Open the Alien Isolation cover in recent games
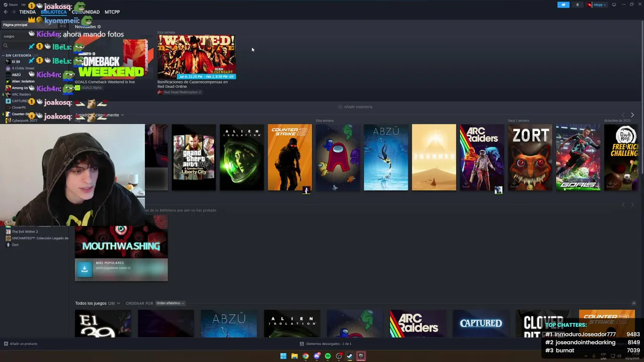 [x=242, y=157]
